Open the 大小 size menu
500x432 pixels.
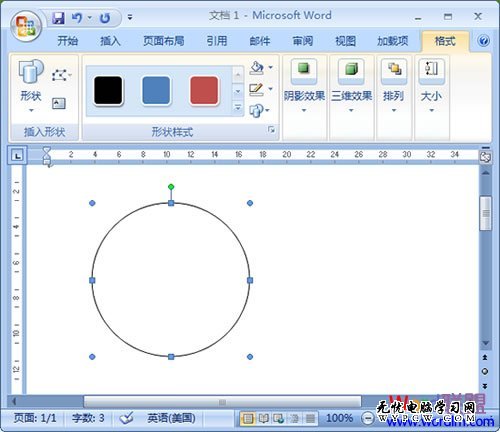[431, 86]
